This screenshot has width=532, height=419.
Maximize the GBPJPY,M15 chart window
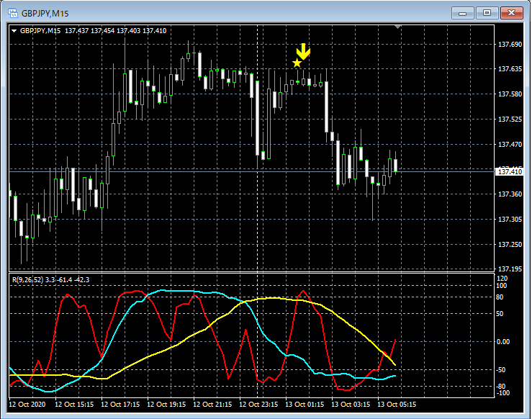click(x=487, y=13)
